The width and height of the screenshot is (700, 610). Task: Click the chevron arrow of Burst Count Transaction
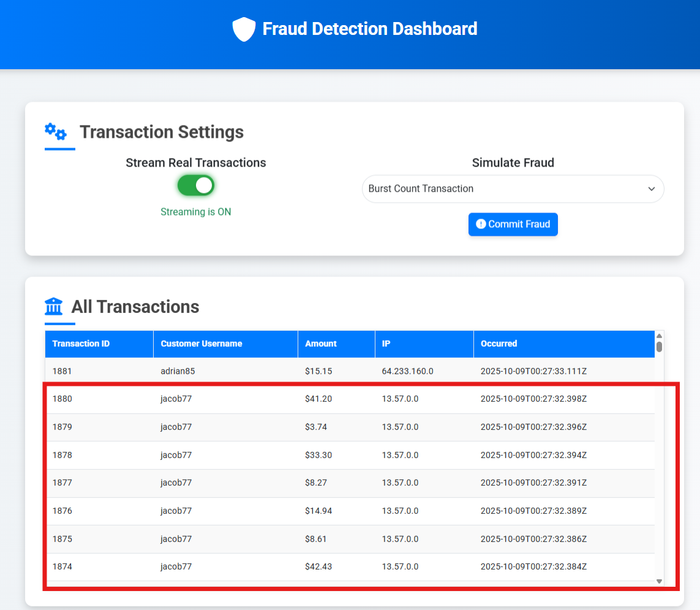click(x=652, y=189)
